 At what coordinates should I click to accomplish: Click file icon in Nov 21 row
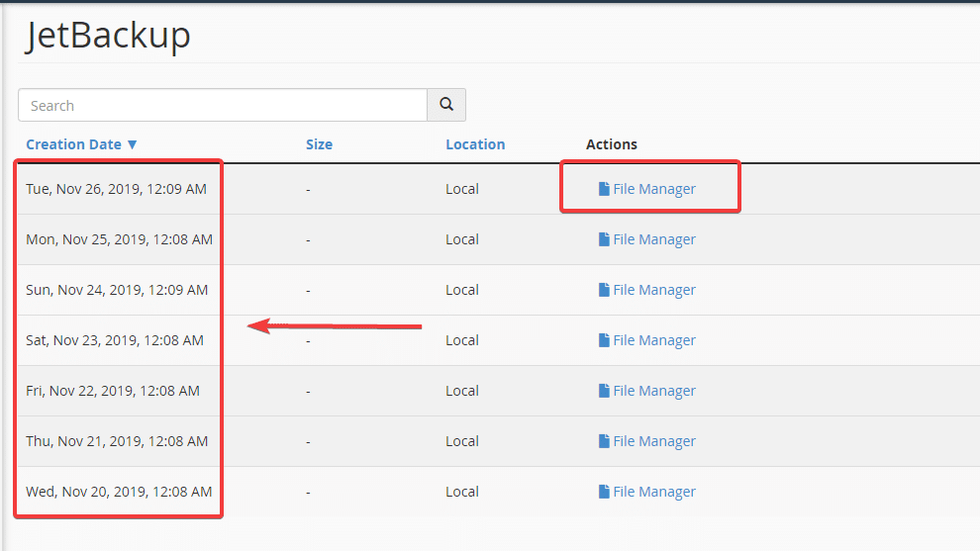[604, 441]
